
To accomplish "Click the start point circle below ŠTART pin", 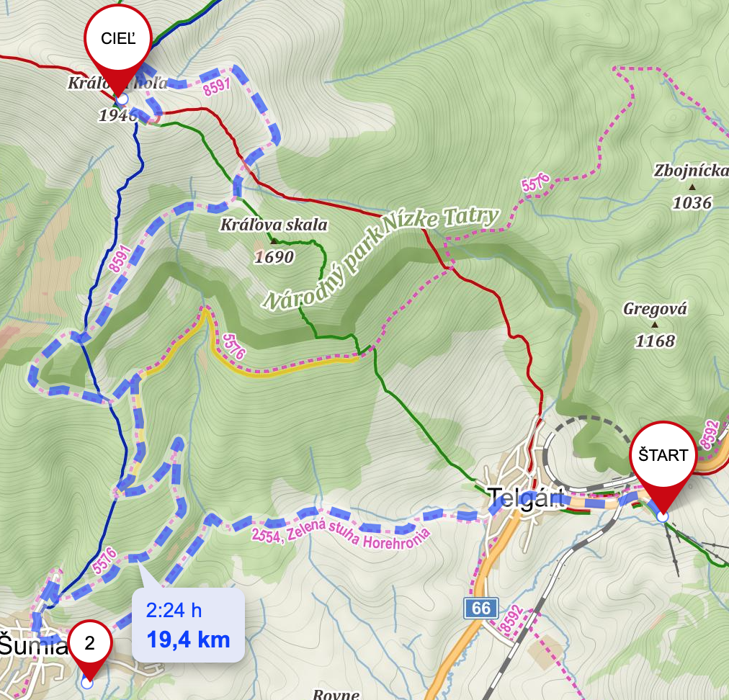I will coord(663,517).
